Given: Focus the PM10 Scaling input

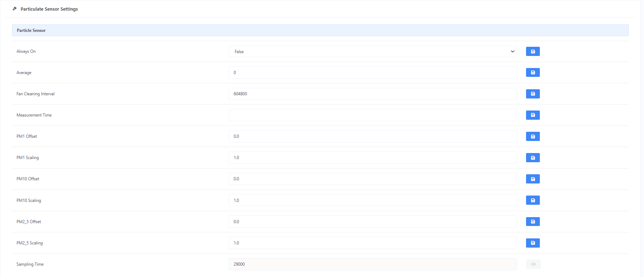Looking at the screenshot, I should (373, 200).
